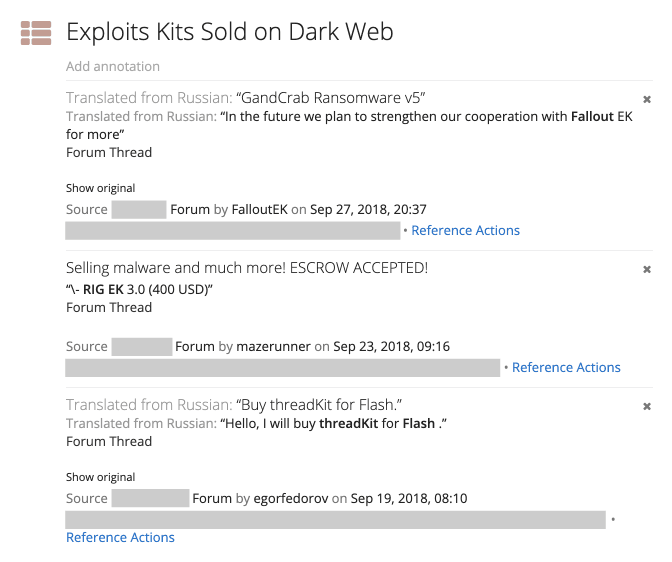Open the Selling malware and much more title

(247, 268)
